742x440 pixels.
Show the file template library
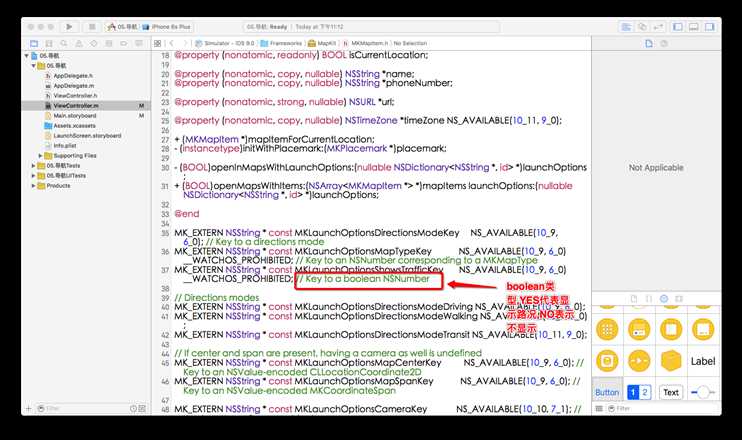(634, 299)
